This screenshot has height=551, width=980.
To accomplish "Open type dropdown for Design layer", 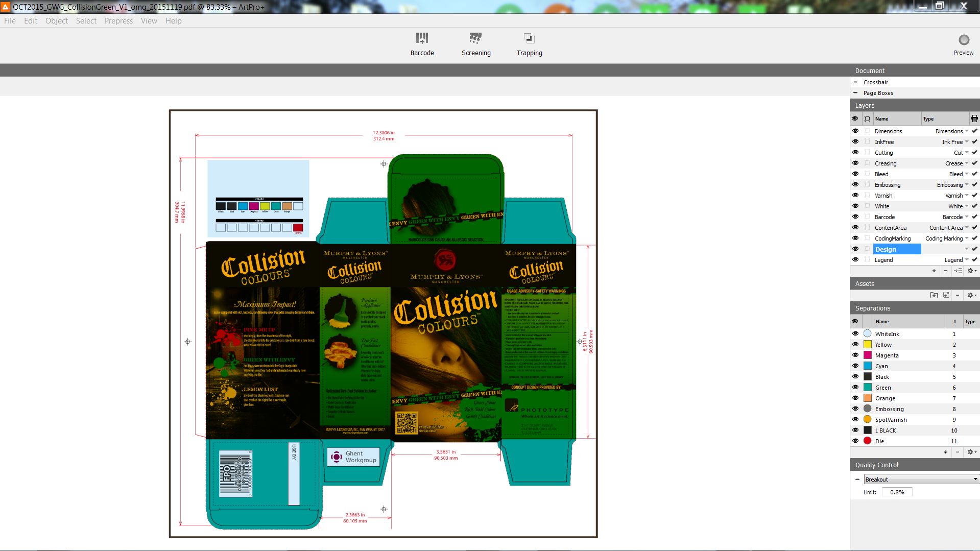I will [x=967, y=249].
